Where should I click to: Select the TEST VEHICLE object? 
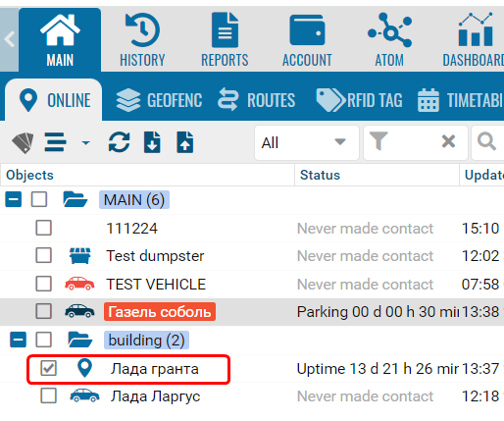coord(156,284)
